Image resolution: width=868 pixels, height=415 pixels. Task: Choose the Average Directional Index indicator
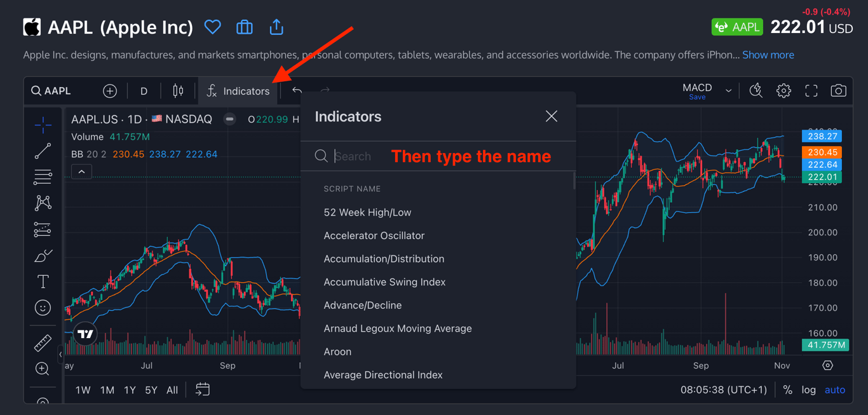coord(383,375)
